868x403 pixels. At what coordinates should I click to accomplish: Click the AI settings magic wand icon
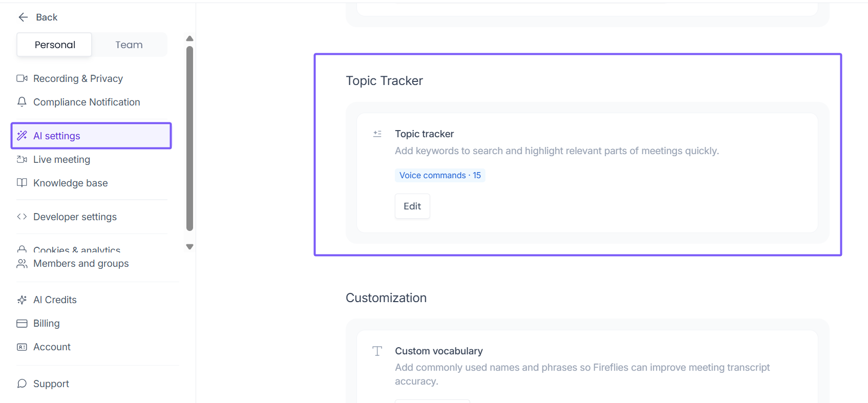pyautogui.click(x=22, y=136)
